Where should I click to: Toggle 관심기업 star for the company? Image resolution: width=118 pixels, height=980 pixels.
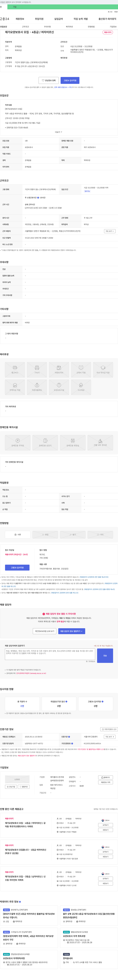tap(11, 787)
